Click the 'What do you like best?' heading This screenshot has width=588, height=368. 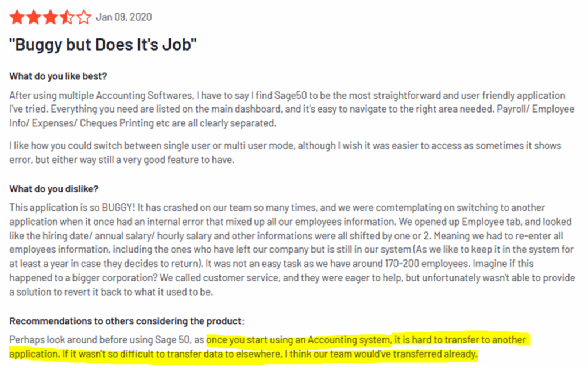click(x=58, y=76)
